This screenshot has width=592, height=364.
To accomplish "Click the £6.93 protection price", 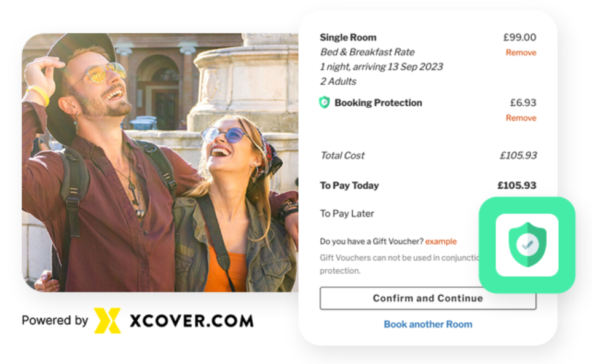I will (x=523, y=103).
